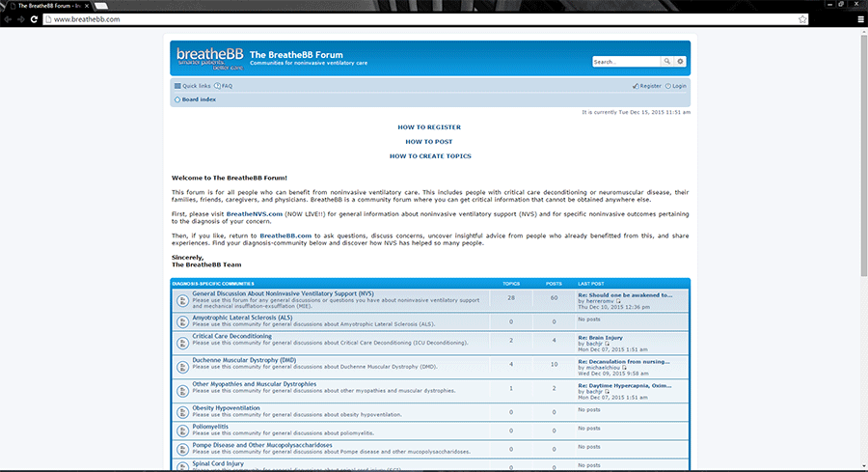
Task: Open a new browser tab
Action: 101,6
